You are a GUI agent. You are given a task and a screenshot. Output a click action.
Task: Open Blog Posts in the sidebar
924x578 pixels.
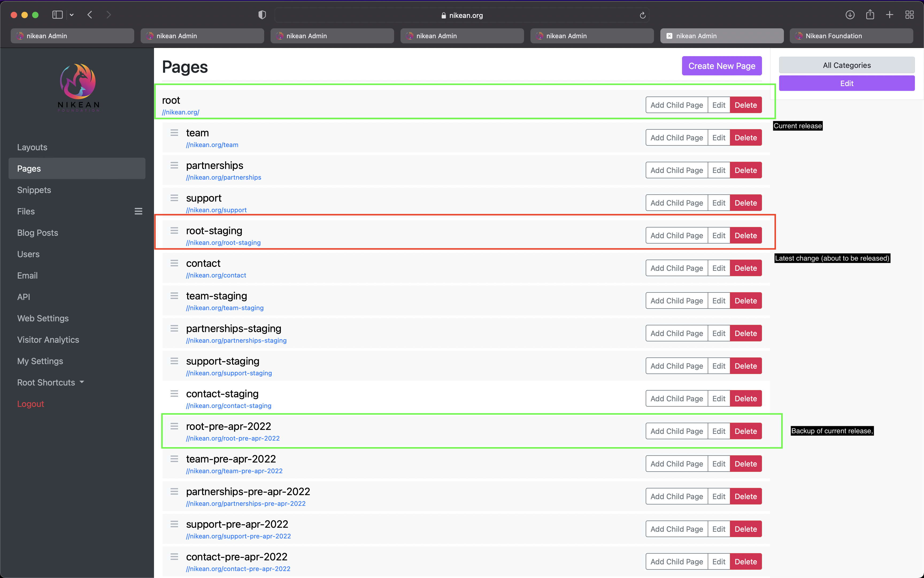(37, 233)
